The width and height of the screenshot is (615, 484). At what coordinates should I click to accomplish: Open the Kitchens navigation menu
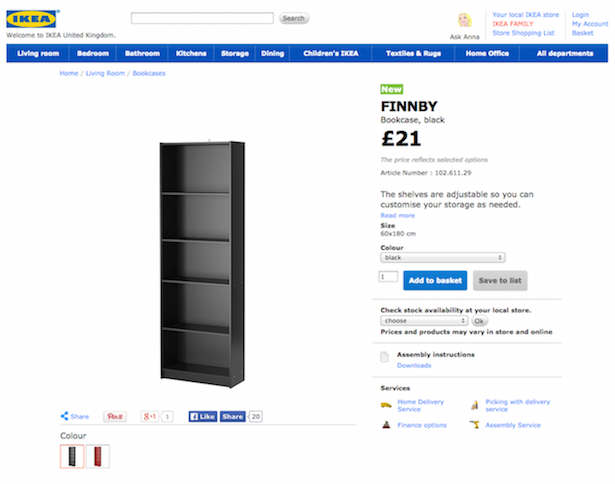click(191, 53)
